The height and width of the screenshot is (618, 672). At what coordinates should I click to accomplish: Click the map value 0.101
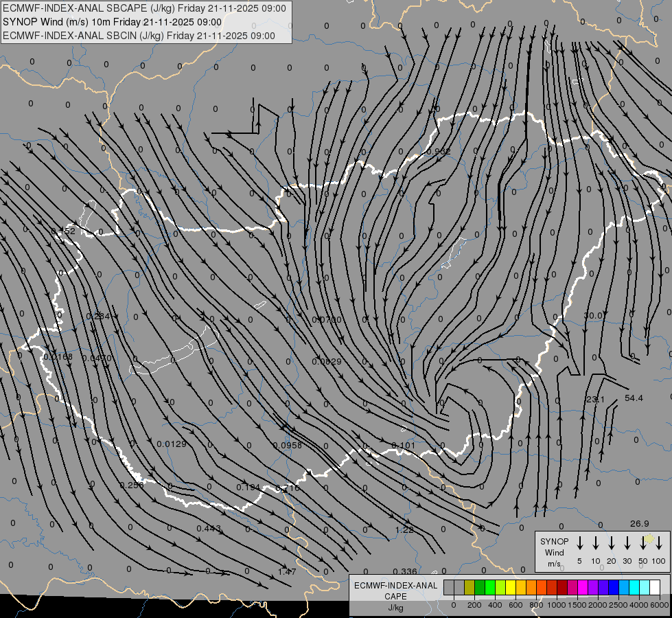point(404,445)
